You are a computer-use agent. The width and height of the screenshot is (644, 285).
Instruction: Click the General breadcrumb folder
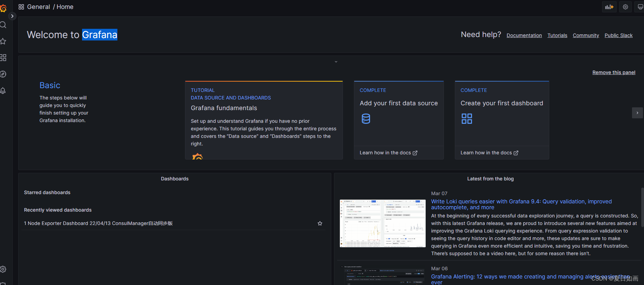[x=38, y=7]
